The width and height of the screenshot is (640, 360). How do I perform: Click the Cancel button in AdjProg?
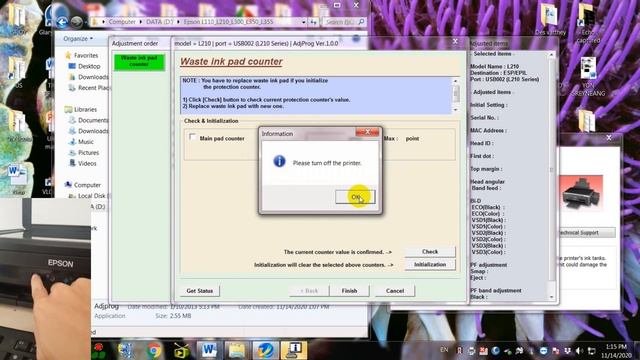click(395, 291)
